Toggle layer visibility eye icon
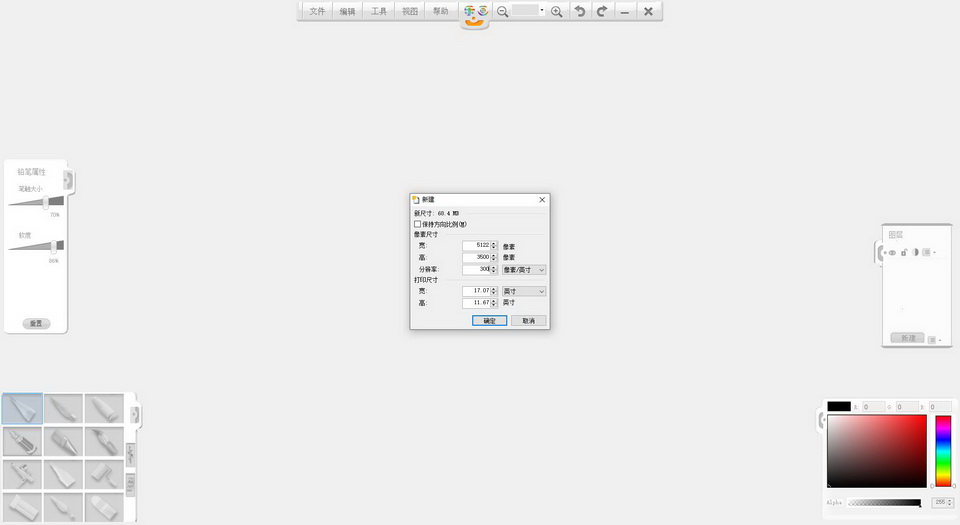The width and height of the screenshot is (960, 525). tap(892, 252)
